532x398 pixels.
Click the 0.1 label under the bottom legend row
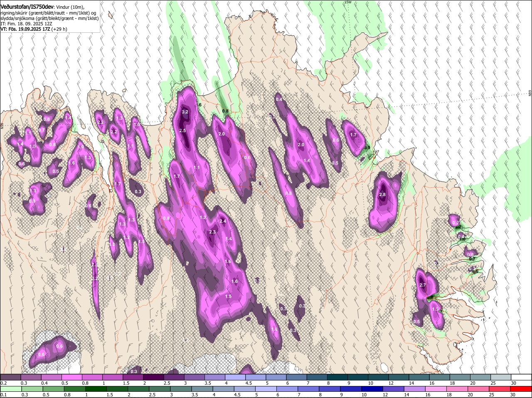(x=3, y=395)
